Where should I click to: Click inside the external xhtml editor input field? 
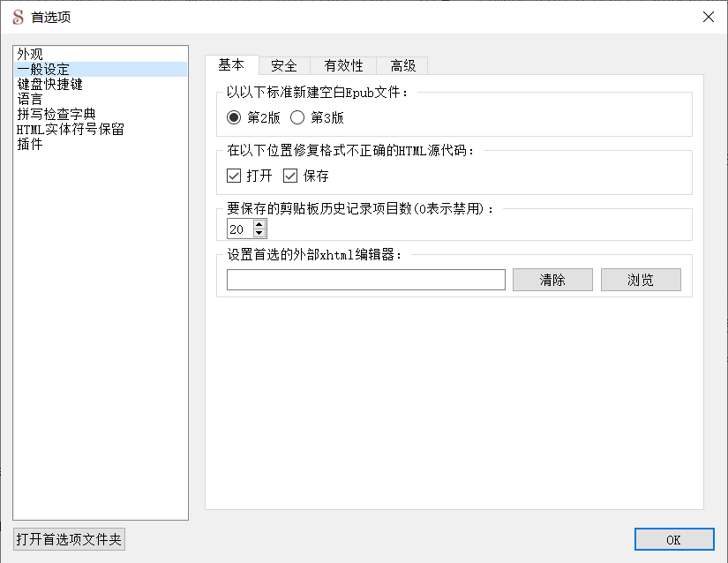(x=364, y=279)
